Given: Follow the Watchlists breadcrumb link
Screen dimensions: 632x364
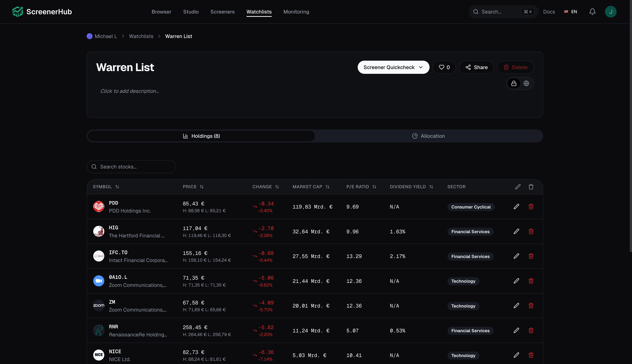Looking at the screenshot, I should 141,36.
